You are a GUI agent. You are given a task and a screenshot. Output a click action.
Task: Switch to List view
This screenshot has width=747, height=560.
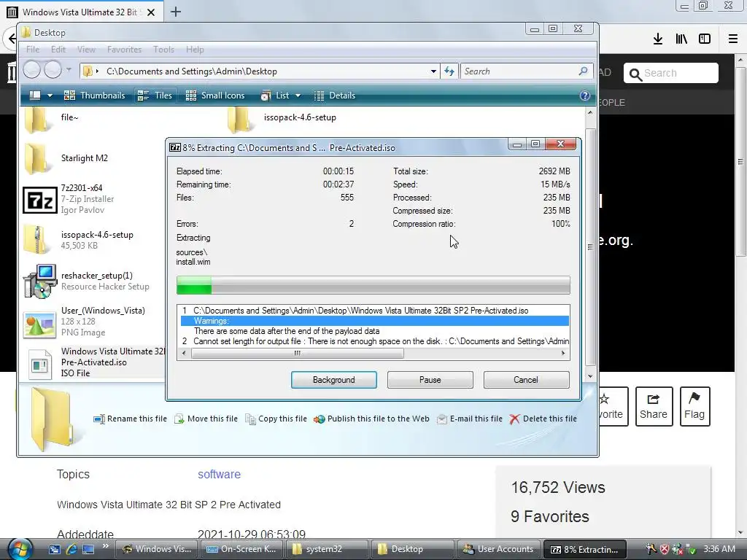275,96
